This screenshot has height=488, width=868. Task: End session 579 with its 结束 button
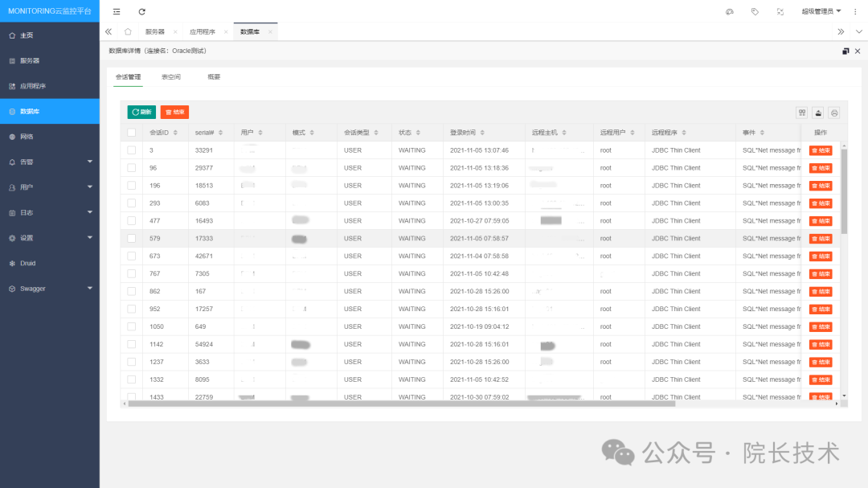coord(821,238)
